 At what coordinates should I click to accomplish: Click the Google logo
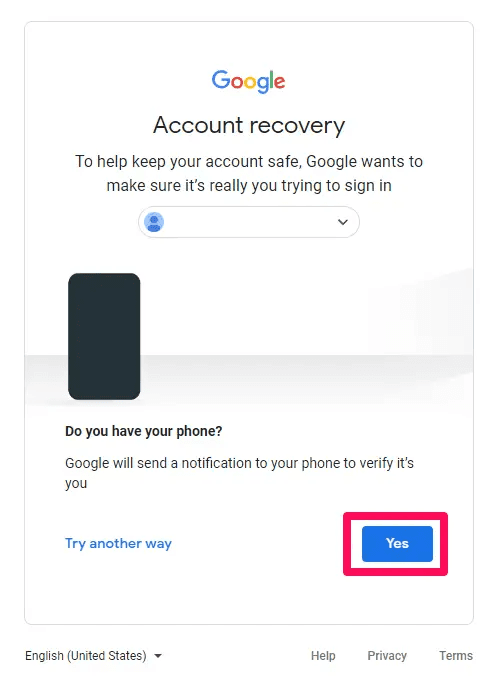pos(248,81)
